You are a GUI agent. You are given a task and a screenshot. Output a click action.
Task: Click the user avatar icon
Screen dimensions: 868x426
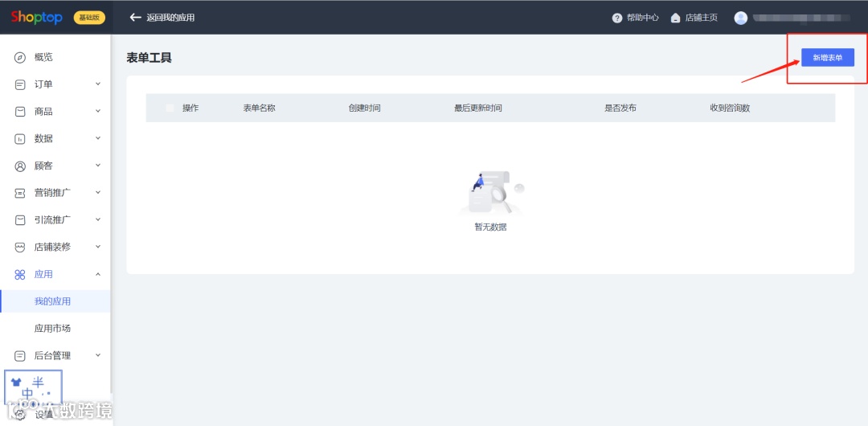point(741,18)
